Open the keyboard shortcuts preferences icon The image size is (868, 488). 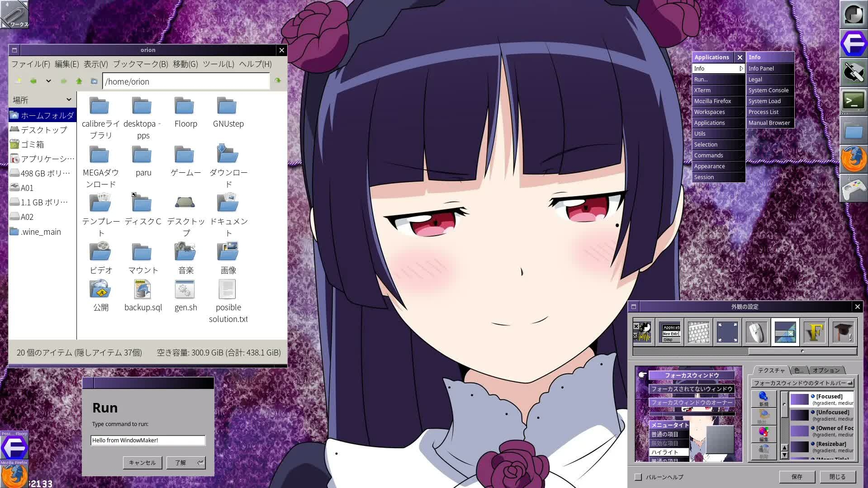tap(699, 332)
